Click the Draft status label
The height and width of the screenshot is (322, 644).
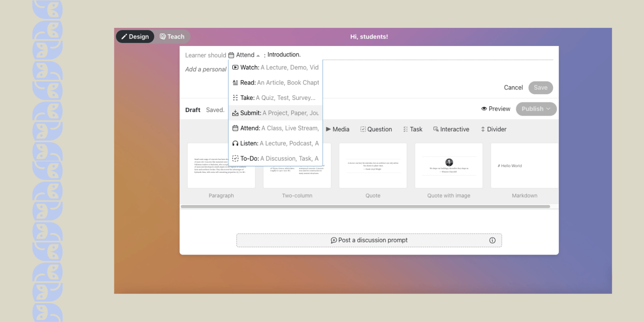[x=193, y=110]
